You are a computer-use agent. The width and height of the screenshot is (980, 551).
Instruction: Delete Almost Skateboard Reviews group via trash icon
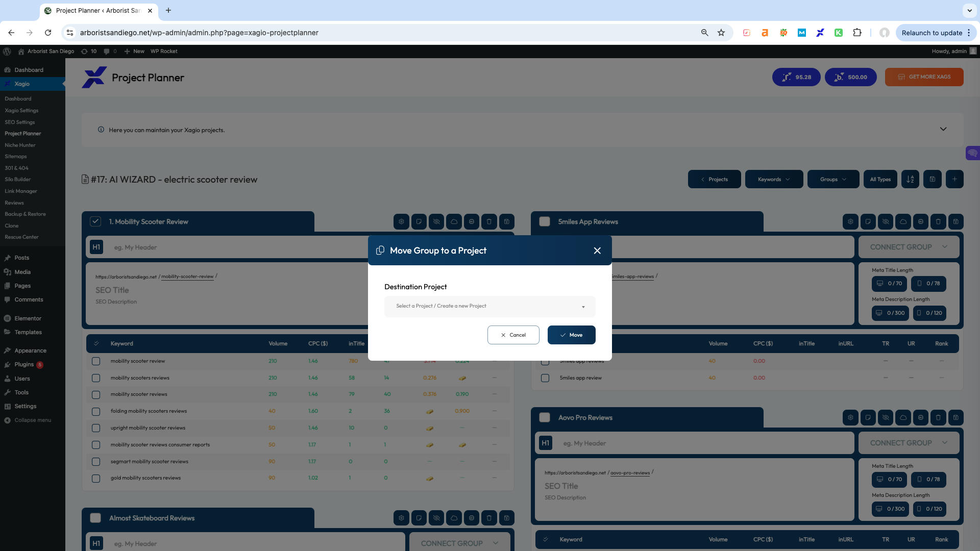coord(489,518)
